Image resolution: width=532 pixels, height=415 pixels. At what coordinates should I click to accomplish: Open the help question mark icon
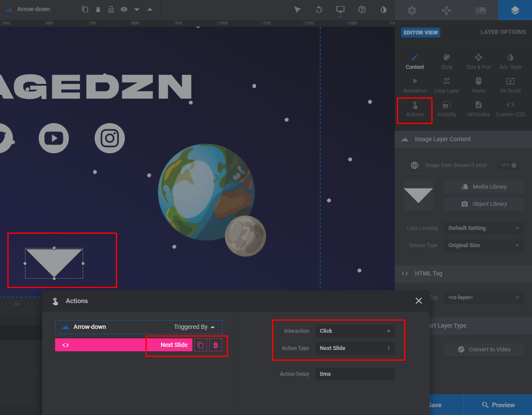tap(362, 9)
